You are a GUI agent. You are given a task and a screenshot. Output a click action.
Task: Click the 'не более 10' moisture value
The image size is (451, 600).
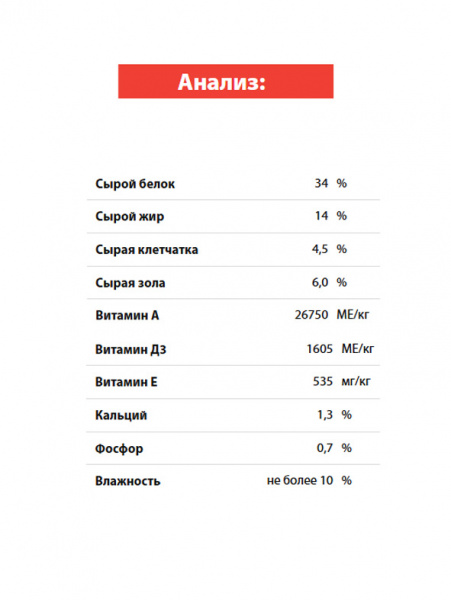pyautogui.click(x=300, y=481)
